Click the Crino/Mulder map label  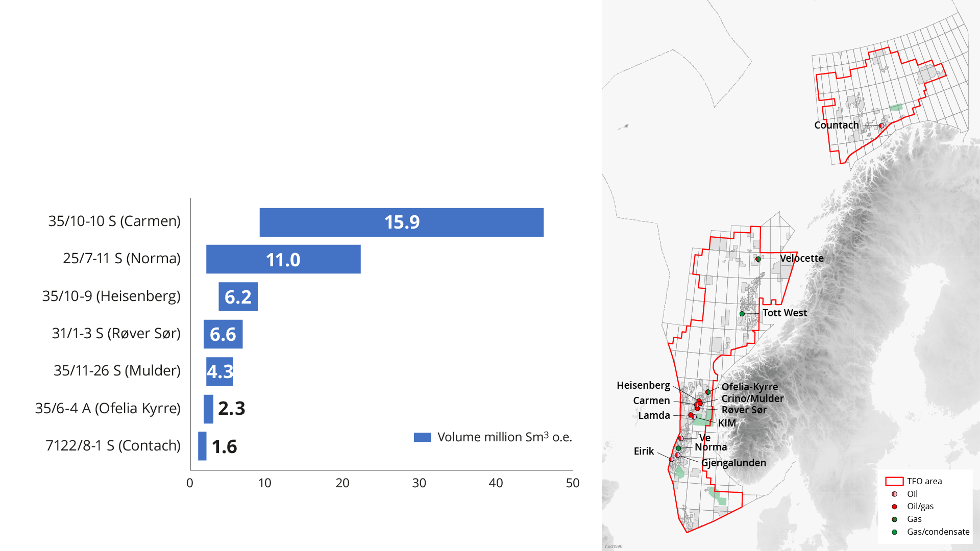[x=752, y=398]
